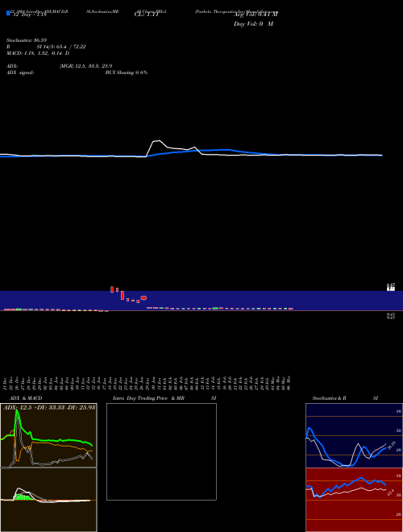403x532 pixels.
Task: Open the ADX indicator chart panel
Action: click(x=48, y=435)
